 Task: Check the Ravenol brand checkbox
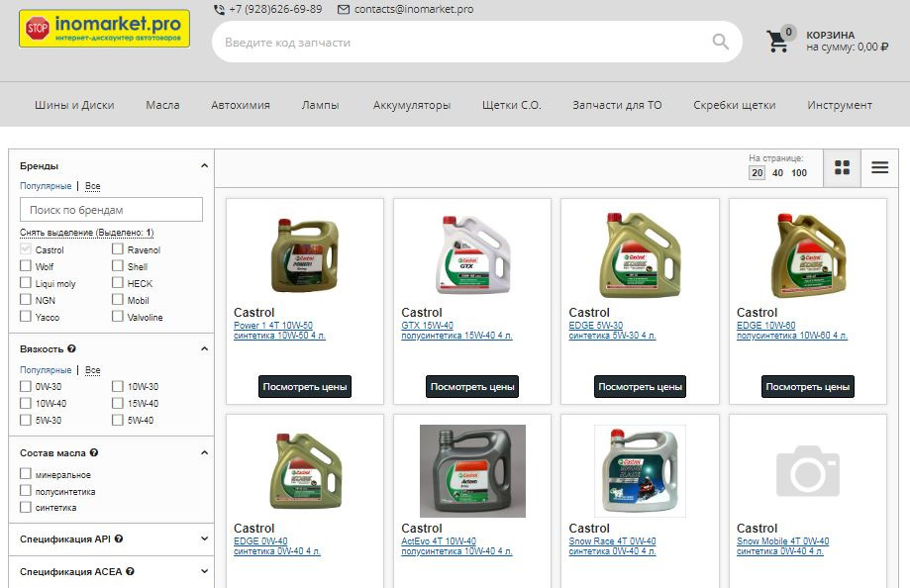pyautogui.click(x=118, y=249)
